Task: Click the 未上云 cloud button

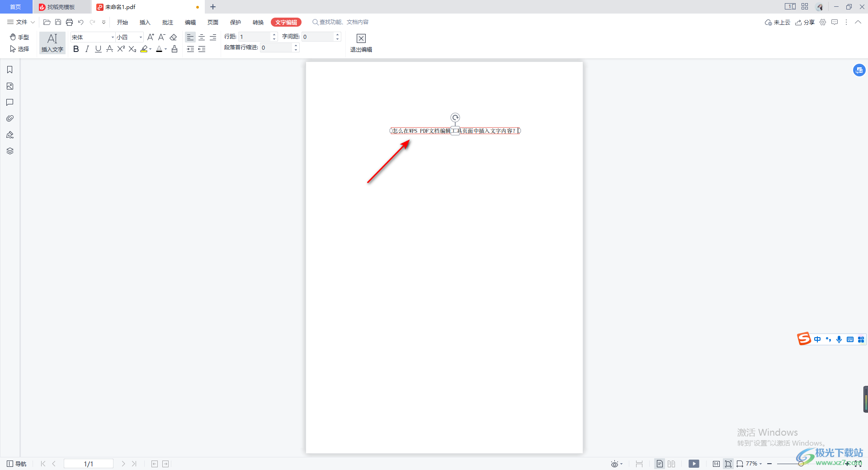Action: pos(778,22)
